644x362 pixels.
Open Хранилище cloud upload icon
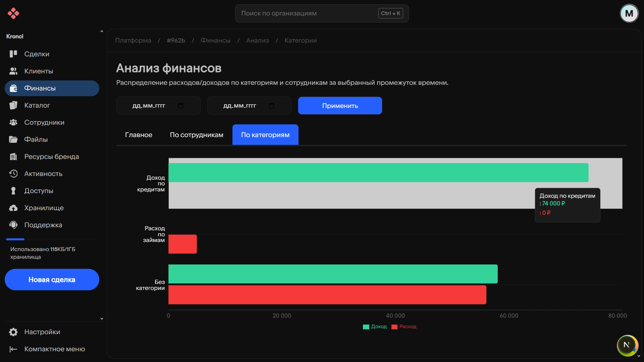click(13, 208)
